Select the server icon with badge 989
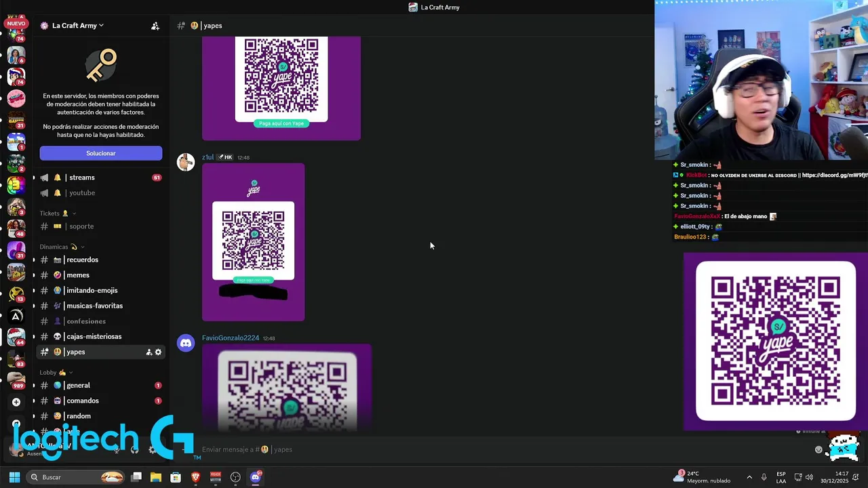868x488 pixels. pyautogui.click(x=16, y=380)
